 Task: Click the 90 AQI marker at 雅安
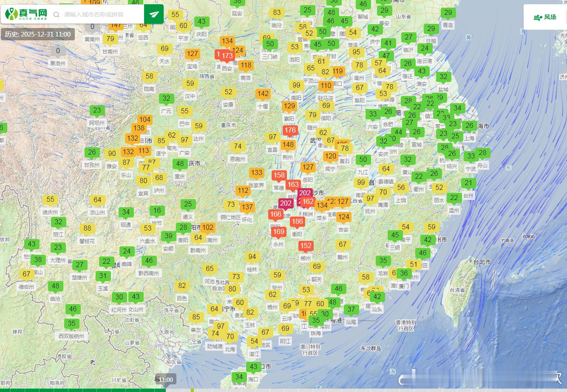[112, 154]
